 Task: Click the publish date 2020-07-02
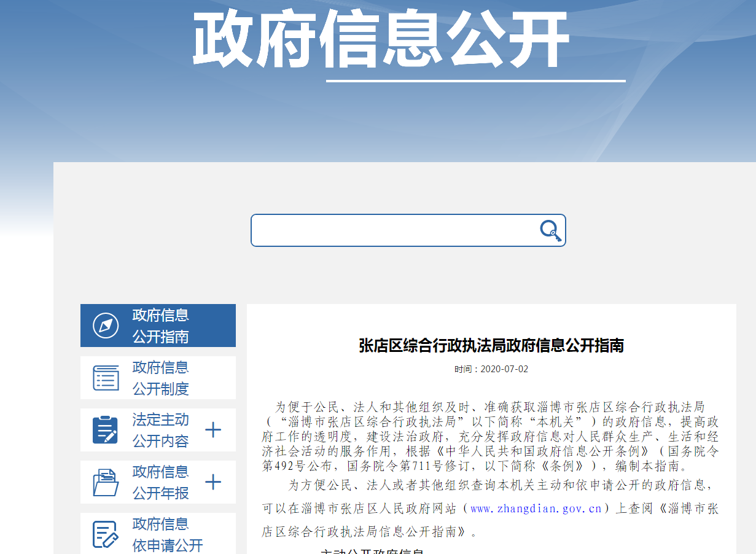[x=491, y=369]
